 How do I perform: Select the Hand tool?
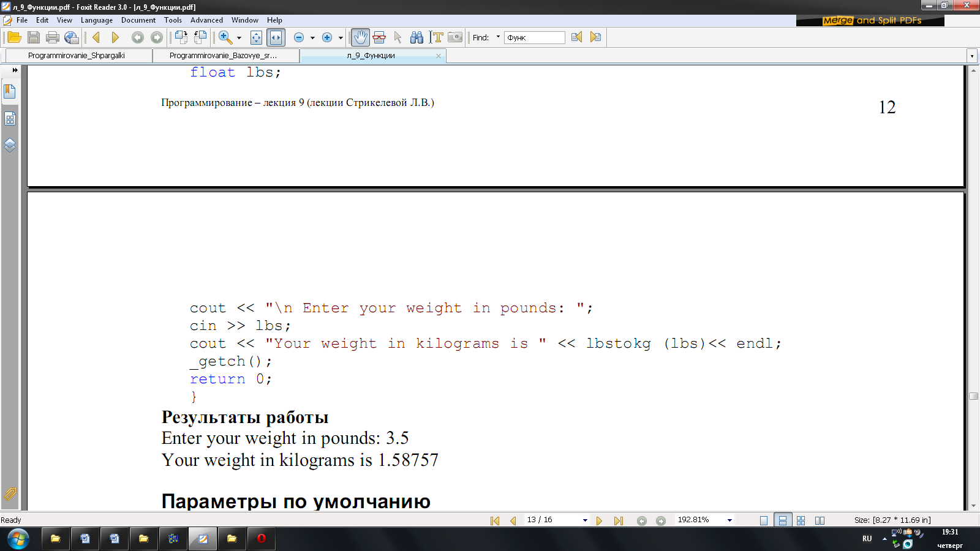click(360, 37)
